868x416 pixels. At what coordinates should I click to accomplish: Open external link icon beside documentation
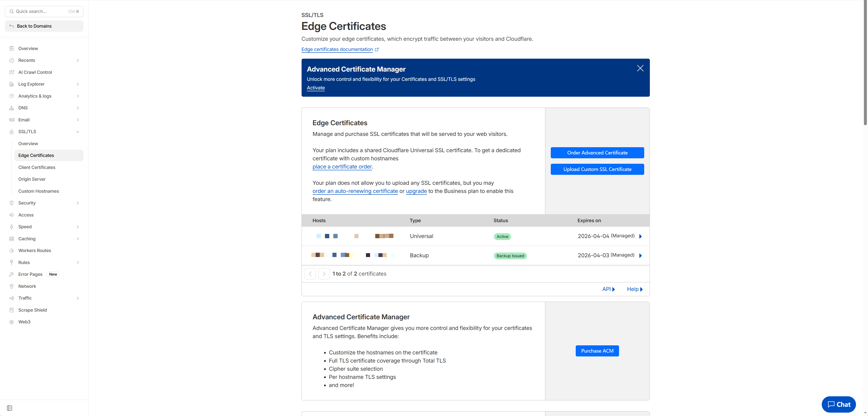pyautogui.click(x=377, y=49)
